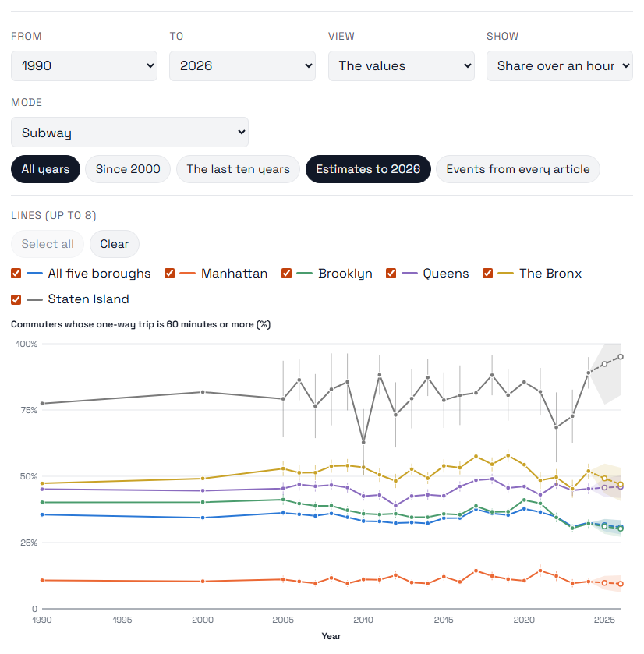Clear all selected lines
The image size is (644, 654).
coord(115,244)
